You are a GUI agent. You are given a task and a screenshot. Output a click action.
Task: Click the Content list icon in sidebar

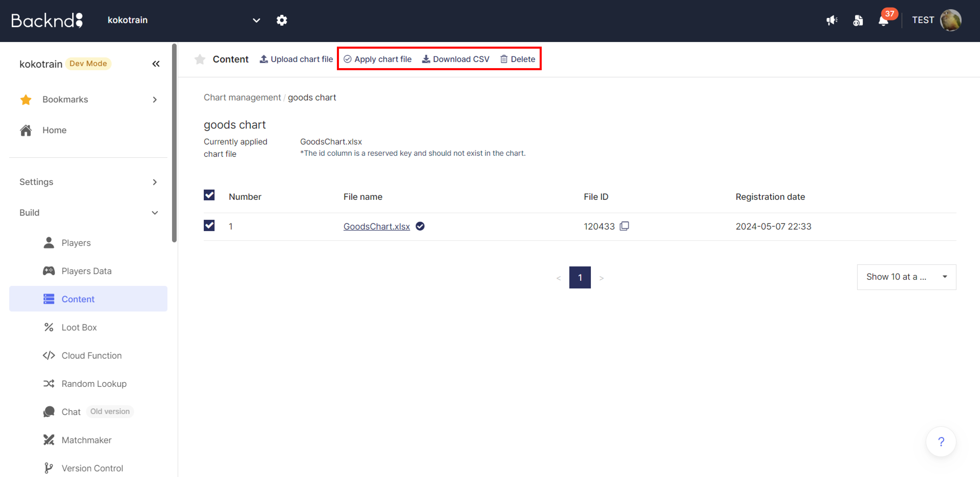click(x=49, y=299)
